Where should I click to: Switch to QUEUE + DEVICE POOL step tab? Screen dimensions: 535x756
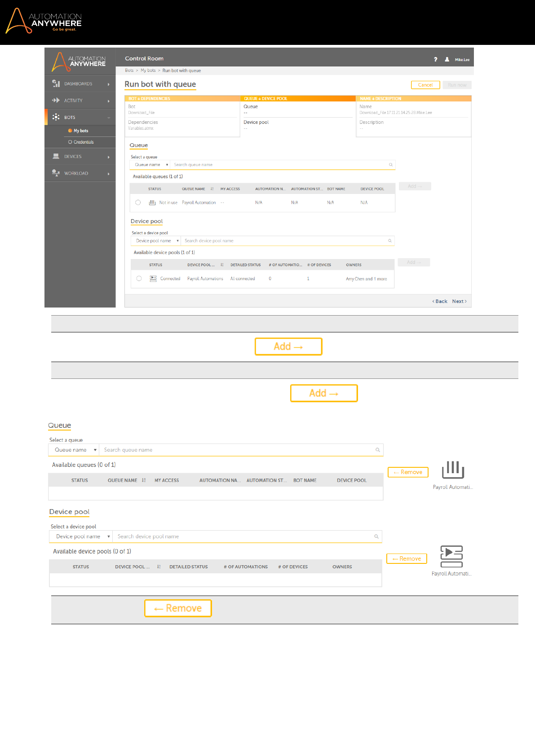point(298,98)
